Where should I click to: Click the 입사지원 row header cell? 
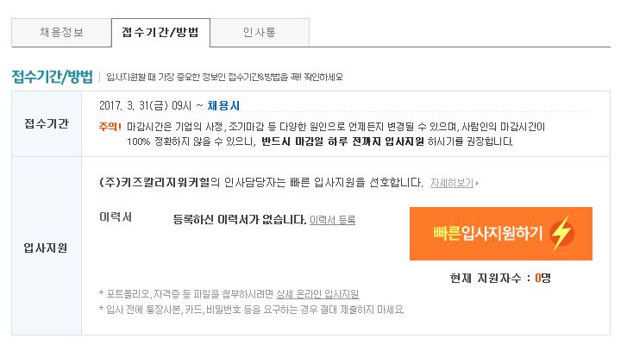47,246
